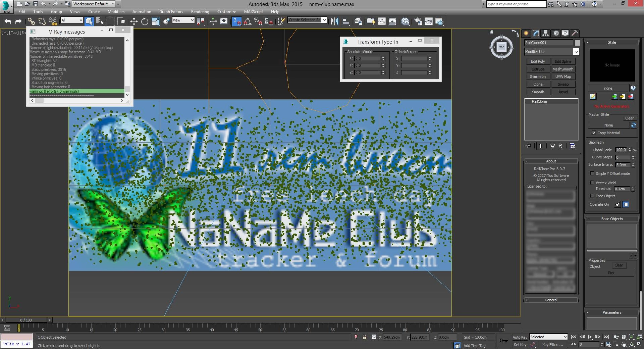The image size is (644, 349).
Task: Click the time slider at 0 / 100
Action: pos(26,320)
